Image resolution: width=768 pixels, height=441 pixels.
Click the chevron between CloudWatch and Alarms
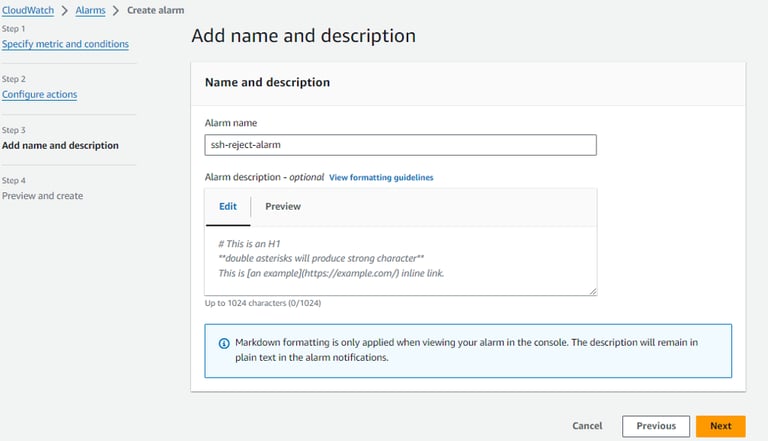pos(67,10)
